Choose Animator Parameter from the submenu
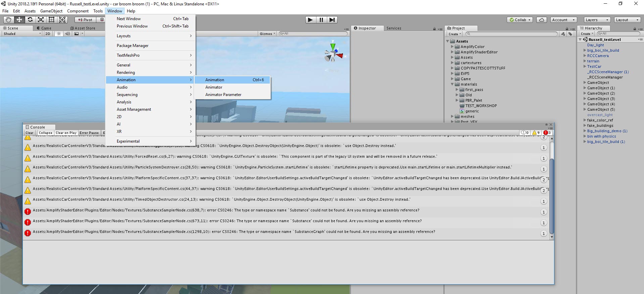644x294 pixels. click(232, 95)
